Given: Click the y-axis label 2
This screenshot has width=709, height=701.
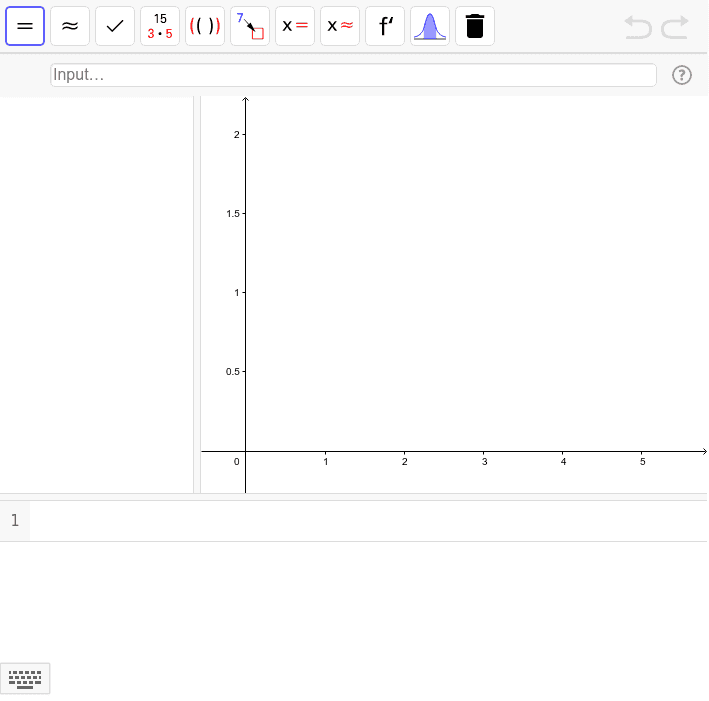Looking at the screenshot, I should click(x=236, y=135).
